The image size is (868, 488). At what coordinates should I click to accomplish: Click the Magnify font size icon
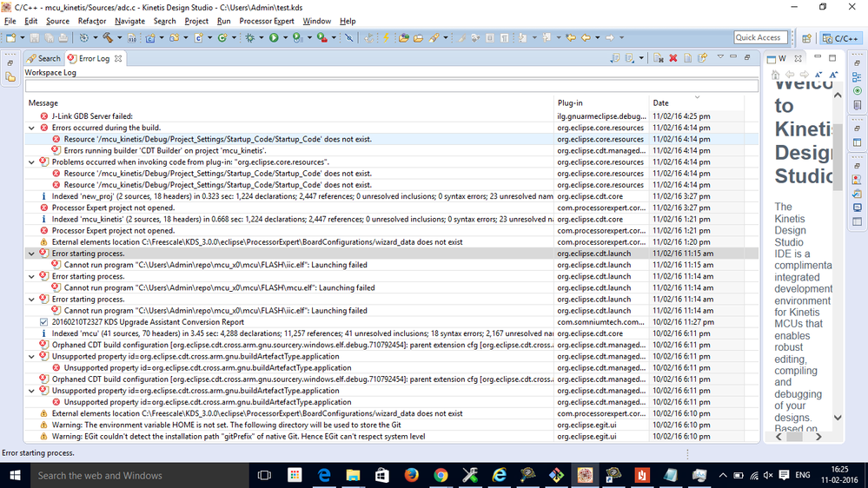[833, 74]
